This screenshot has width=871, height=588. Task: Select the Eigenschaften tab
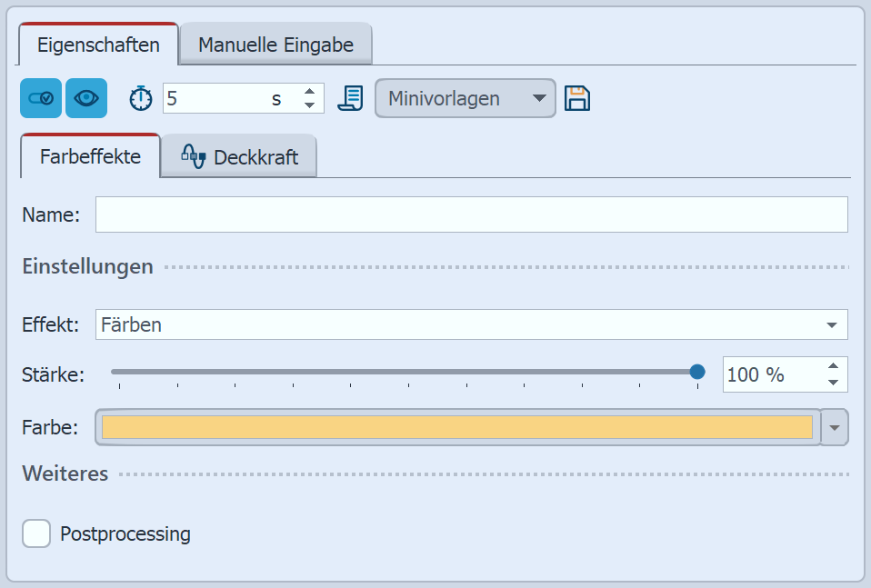[98, 45]
